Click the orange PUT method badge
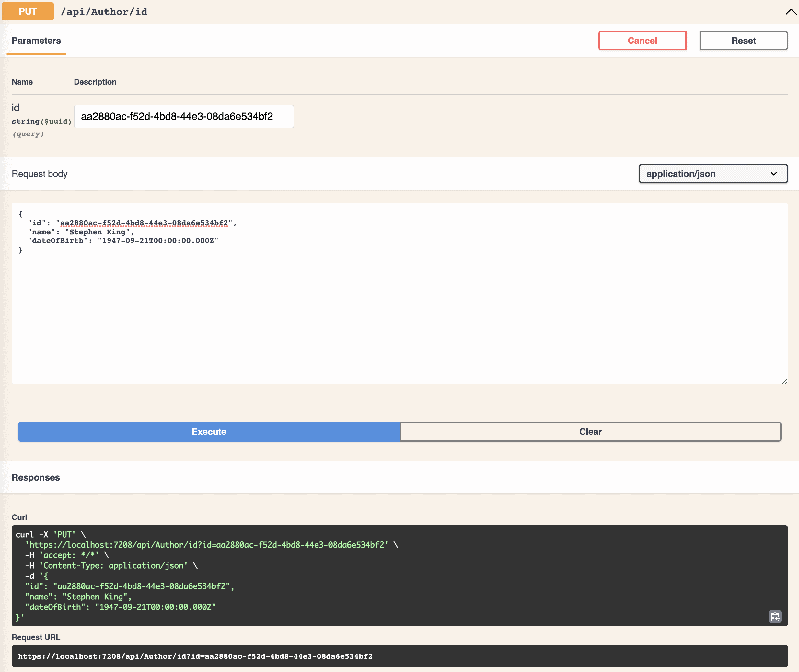Screen dimensions: 799x672 (28, 11)
